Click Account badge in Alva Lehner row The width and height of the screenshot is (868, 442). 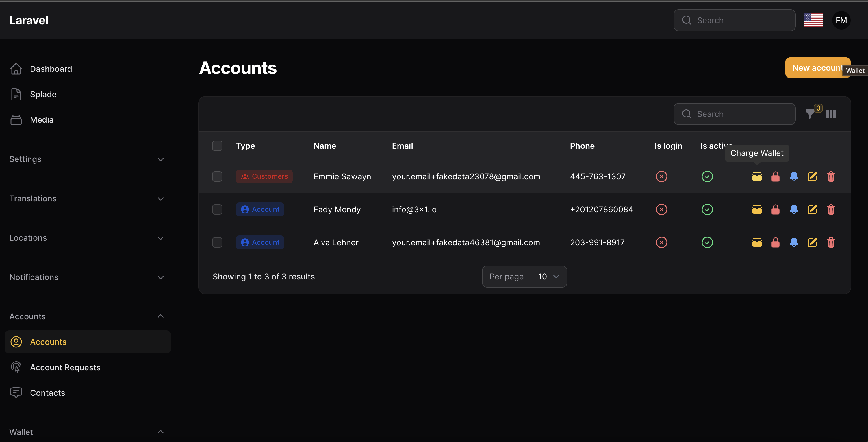[260, 242]
